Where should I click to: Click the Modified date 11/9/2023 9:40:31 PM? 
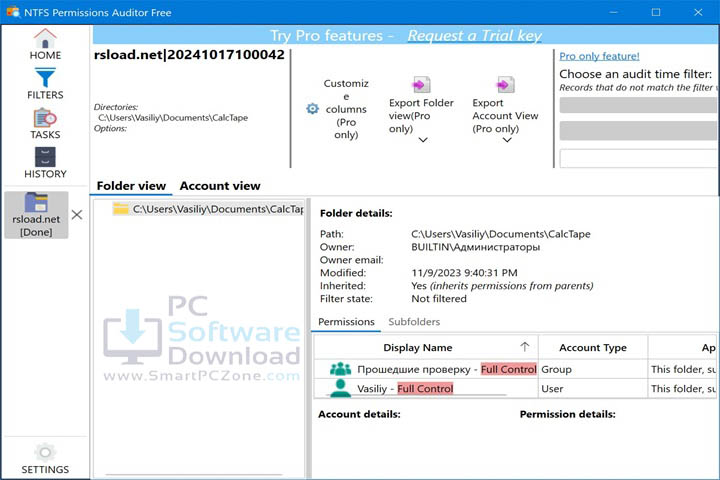tap(464, 273)
